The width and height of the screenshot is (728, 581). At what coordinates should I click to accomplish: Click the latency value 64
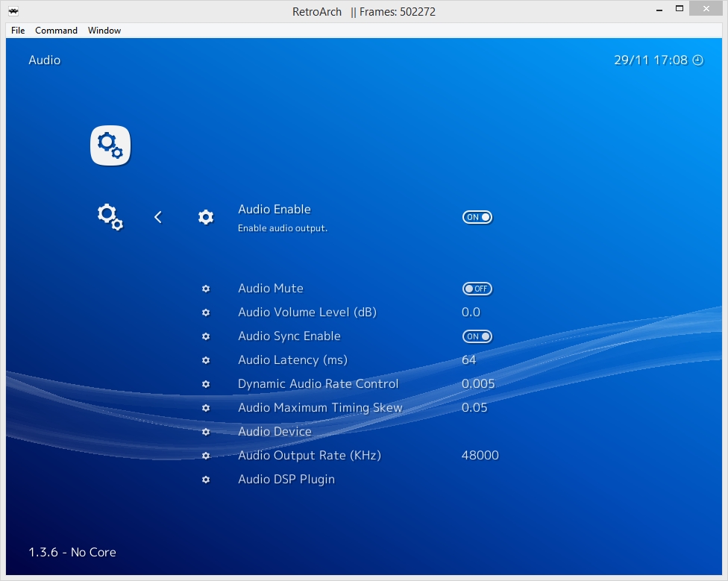tap(469, 360)
